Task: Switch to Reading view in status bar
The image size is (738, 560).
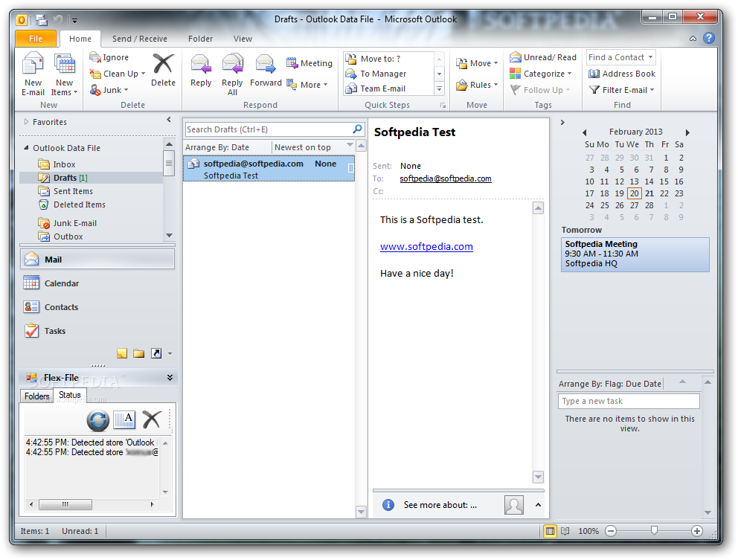Action: point(565,531)
